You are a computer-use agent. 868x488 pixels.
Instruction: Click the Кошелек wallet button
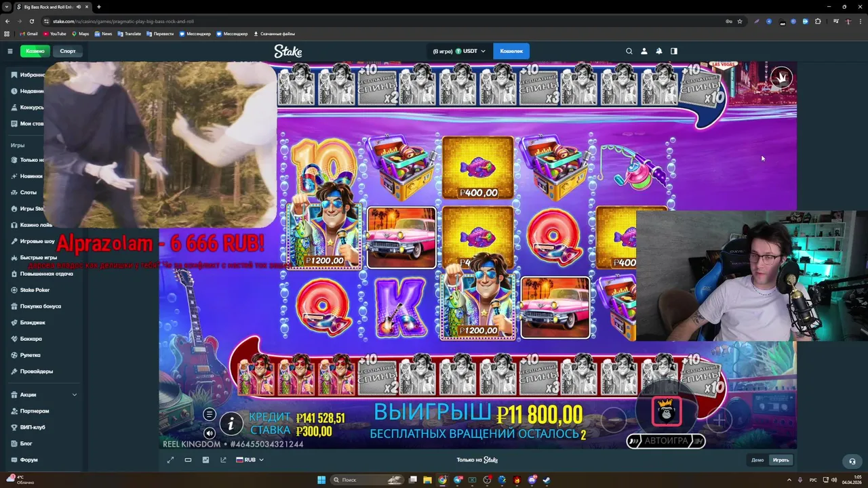(x=511, y=51)
